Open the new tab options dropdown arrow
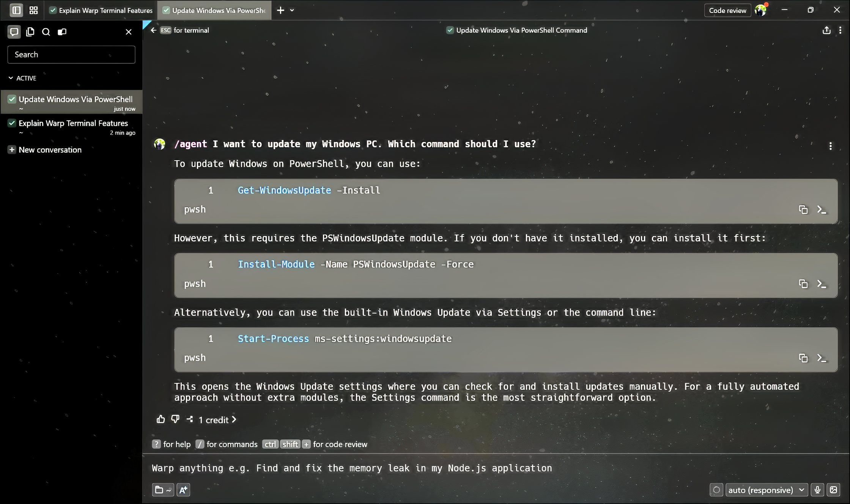The height and width of the screenshot is (504, 850). [292, 10]
